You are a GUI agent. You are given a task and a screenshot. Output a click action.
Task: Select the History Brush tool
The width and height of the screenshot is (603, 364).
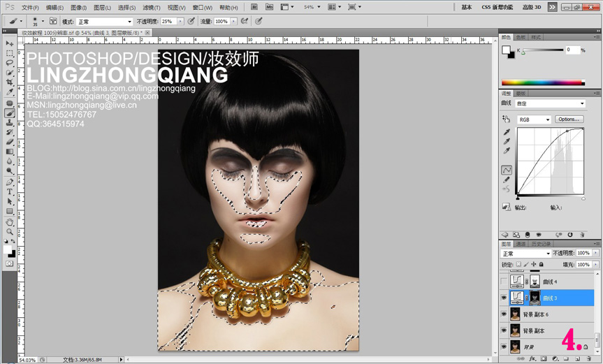pos(9,132)
